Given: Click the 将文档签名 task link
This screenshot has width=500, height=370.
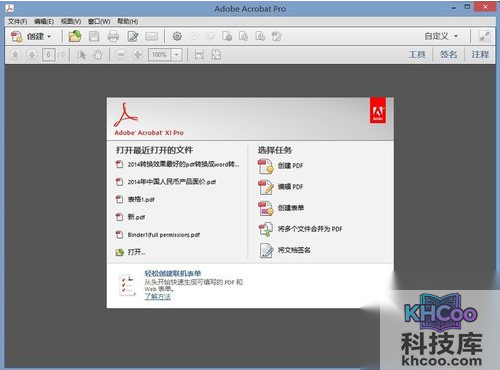Looking at the screenshot, I should coord(294,250).
